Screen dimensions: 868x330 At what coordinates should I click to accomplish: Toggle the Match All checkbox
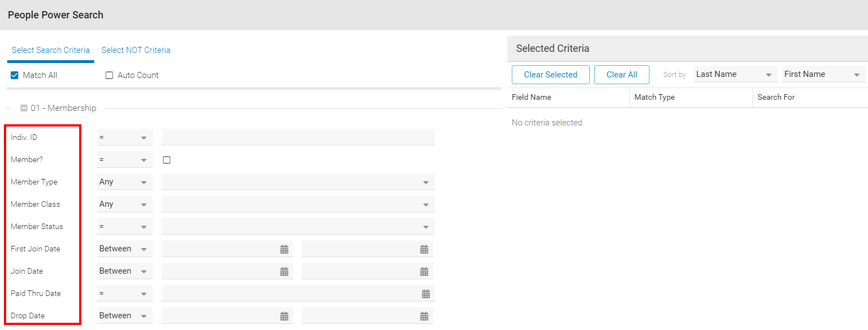click(x=15, y=75)
